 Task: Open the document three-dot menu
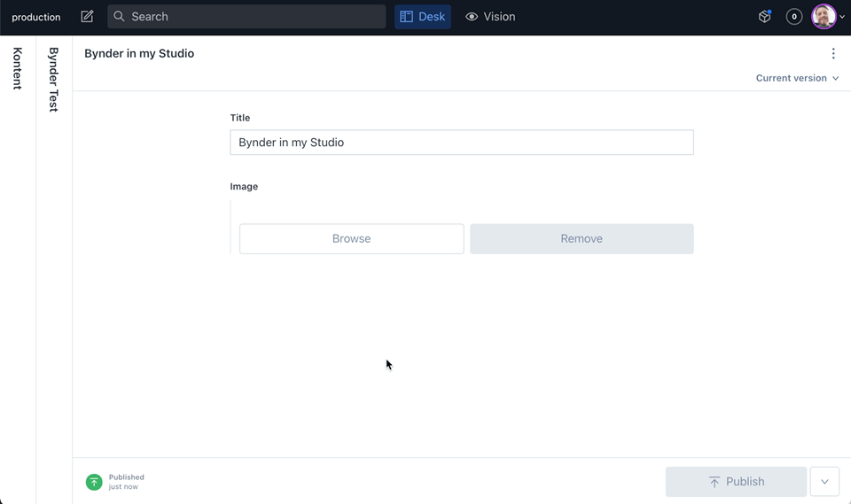click(x=833, y=53)
